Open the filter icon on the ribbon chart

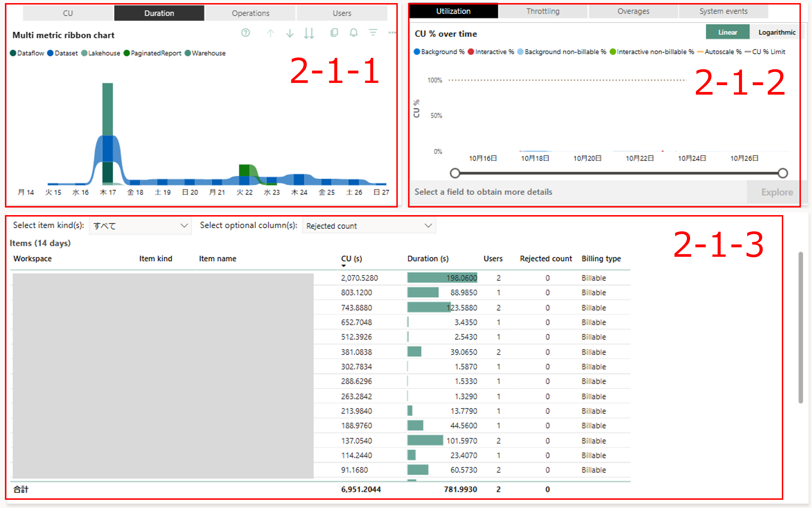click(373, 33)
